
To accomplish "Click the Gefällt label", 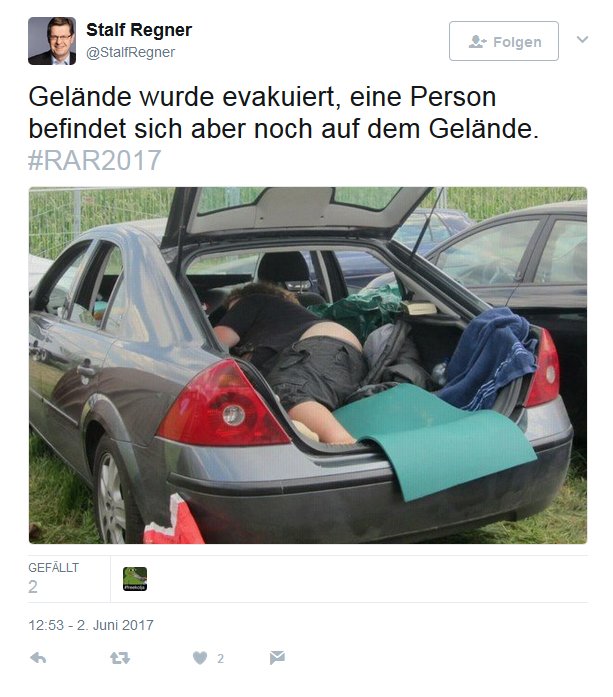I will coord(53,568).
